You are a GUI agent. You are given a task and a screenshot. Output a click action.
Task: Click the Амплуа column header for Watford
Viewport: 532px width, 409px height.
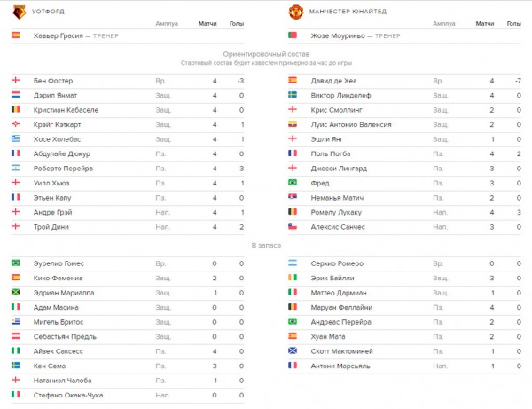(x=167, y=24)
